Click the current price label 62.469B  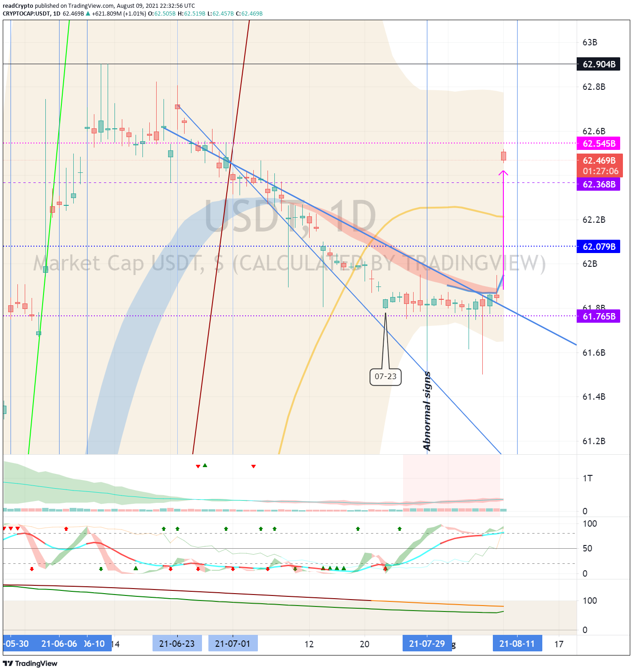tap(600, 160)
